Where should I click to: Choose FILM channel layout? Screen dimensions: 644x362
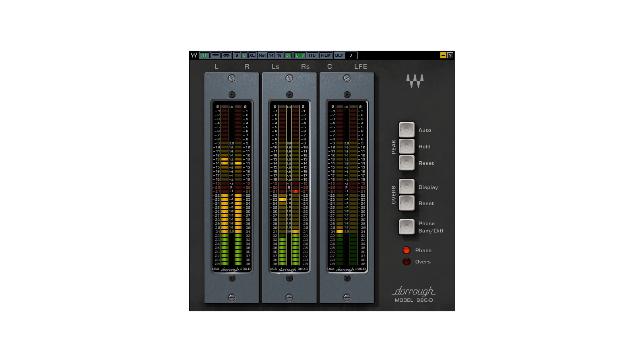tap(326, 56)
